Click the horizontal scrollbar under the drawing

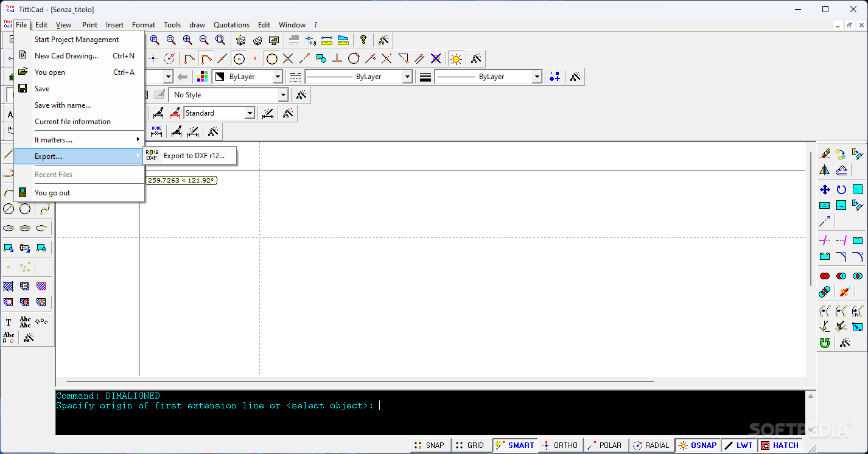(360, 382)
